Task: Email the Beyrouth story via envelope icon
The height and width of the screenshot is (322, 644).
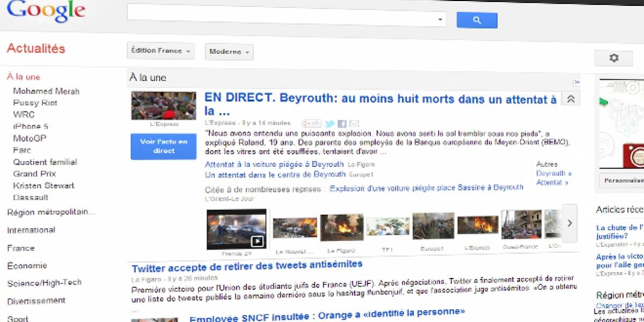Action: [354, 123]
